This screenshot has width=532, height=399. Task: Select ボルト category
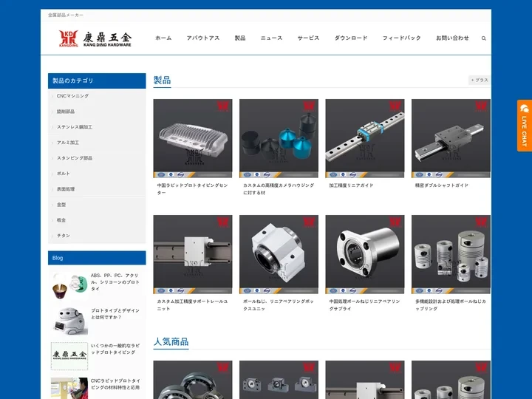[64, 174]
